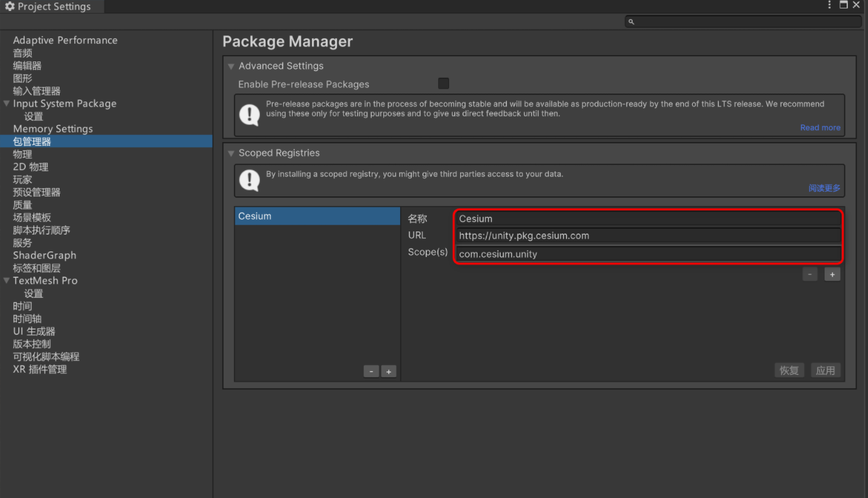Open the 编辑器 settings category

(27, 66)
